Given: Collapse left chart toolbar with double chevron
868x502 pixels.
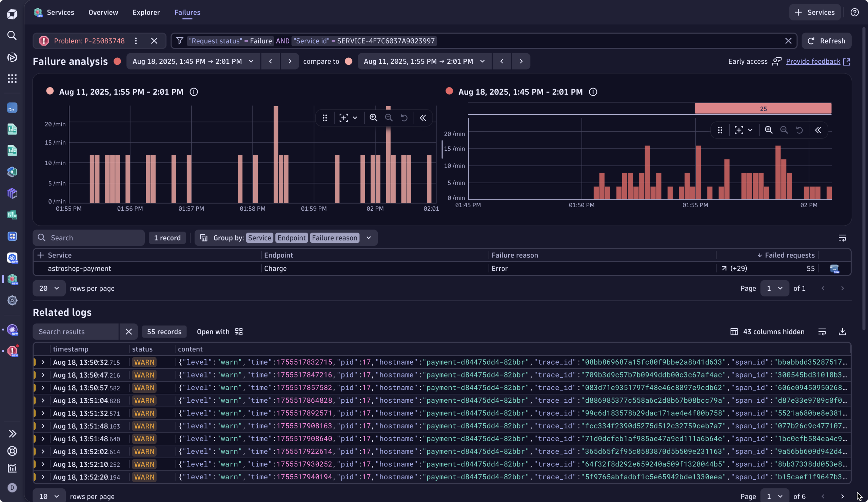Looking at the screenshot, I should coord(422,118).
